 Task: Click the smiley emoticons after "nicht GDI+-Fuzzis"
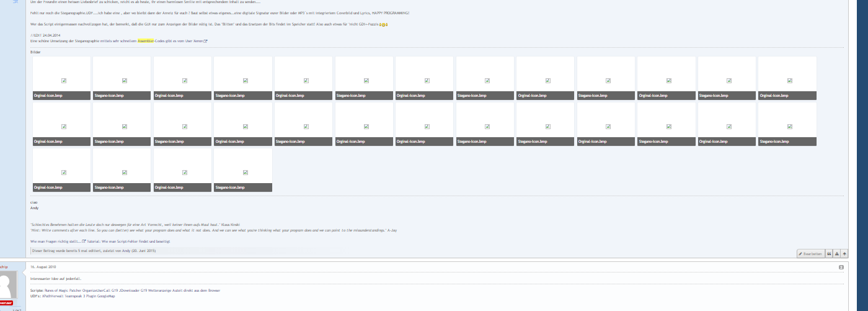[383, 24]
